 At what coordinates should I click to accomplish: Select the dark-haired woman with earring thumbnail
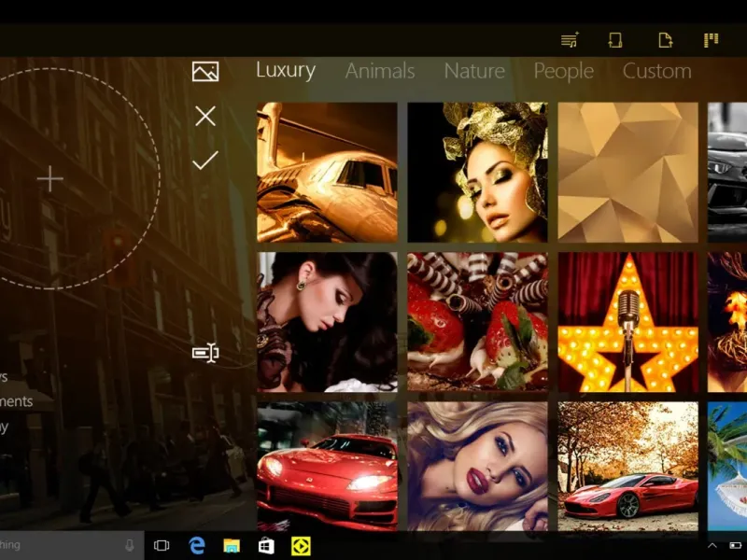point(328,322)
